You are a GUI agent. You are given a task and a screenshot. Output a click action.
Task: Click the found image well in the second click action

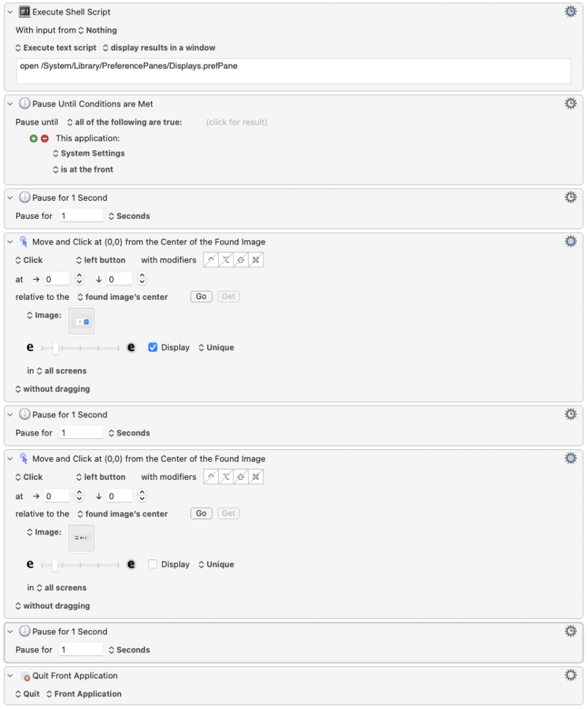[82, 538]
